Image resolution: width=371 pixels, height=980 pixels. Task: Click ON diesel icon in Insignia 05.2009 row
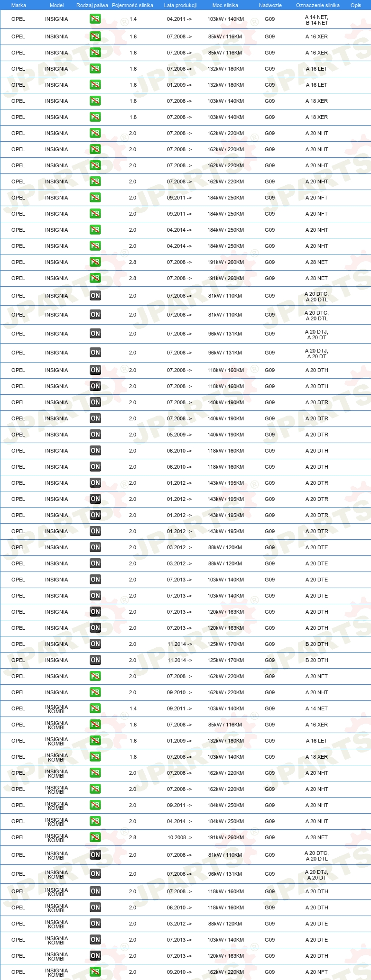tap(95, 435)
